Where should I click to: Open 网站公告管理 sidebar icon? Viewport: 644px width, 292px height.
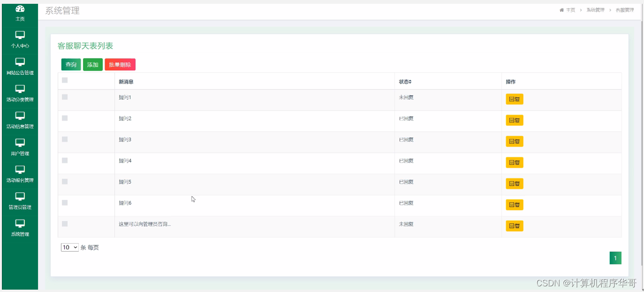pos(20,62)
